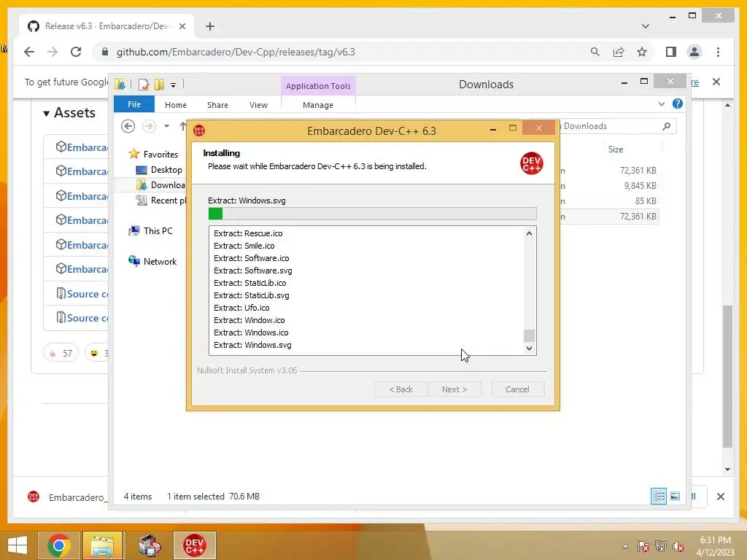Open Explorer help question mark icon

click(678, 104)
